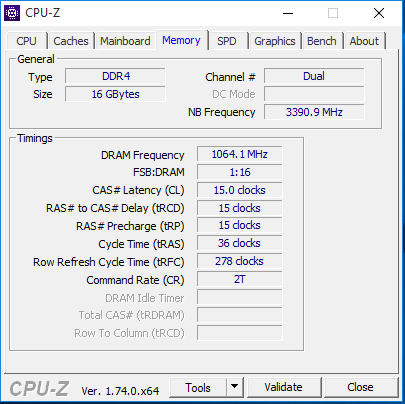Show the About tab
405x404 pixels.
point(364,41)
